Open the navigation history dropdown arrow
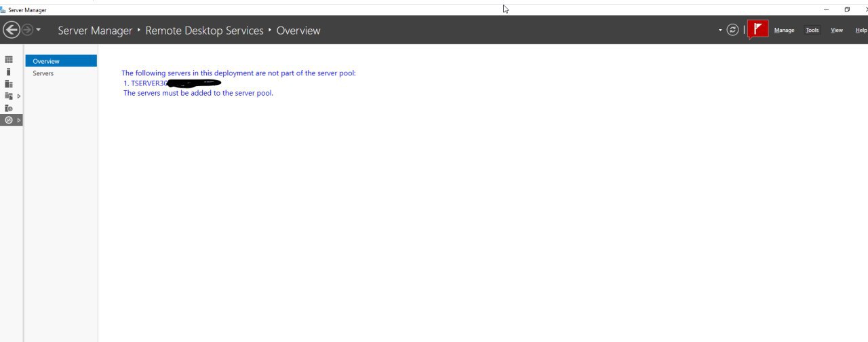The height and width of the screenshot is (342, 868). coord(39,30)
